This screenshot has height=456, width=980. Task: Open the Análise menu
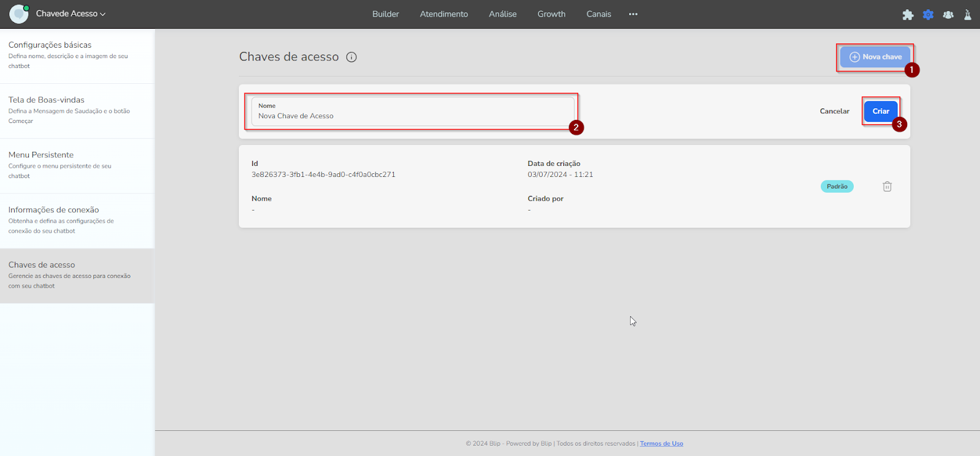tap(502, 14)
